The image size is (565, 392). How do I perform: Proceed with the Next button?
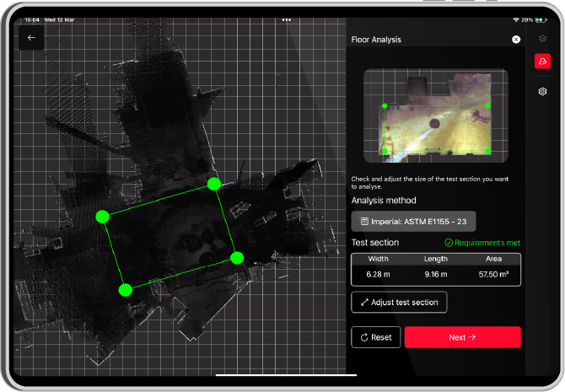(462, 337)
